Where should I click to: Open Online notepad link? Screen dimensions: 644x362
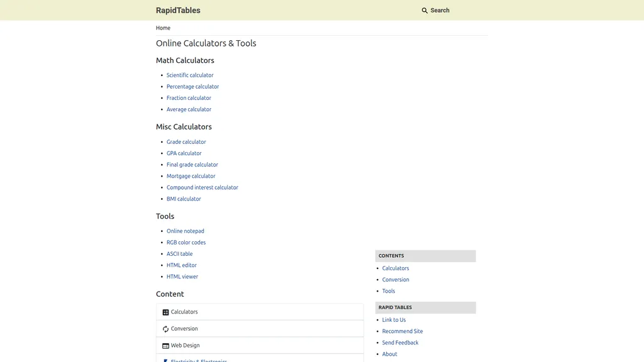click(186, 231)
